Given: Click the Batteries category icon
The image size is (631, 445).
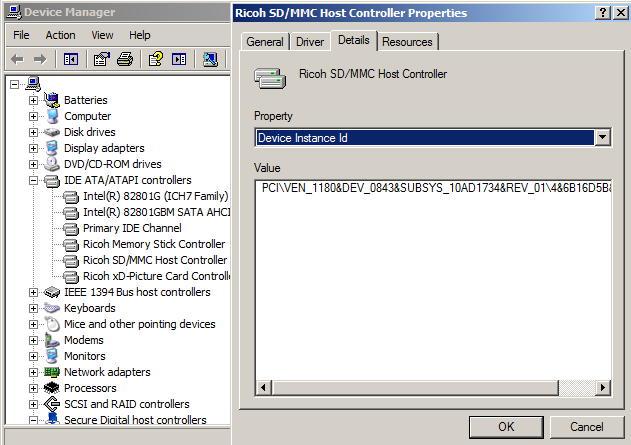Looking at the screenshot, I should point(52,100).
